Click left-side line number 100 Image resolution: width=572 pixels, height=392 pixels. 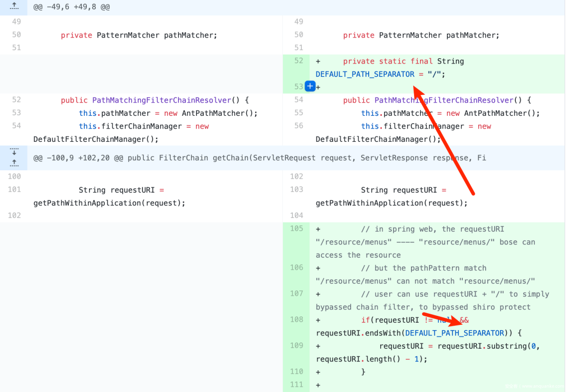point(14,177)
